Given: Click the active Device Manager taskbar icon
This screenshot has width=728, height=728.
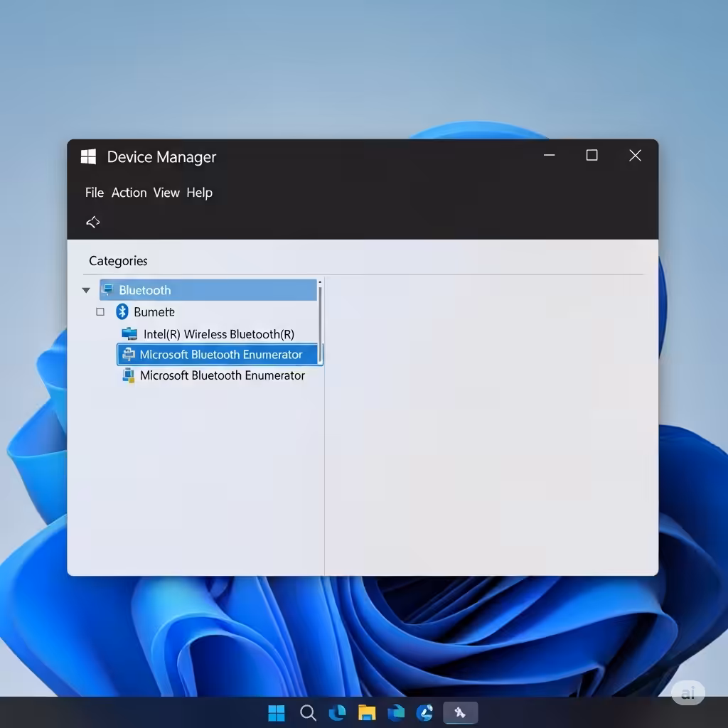Looking at the screenshot, I should pyautogui.click(x=460, y=712).
